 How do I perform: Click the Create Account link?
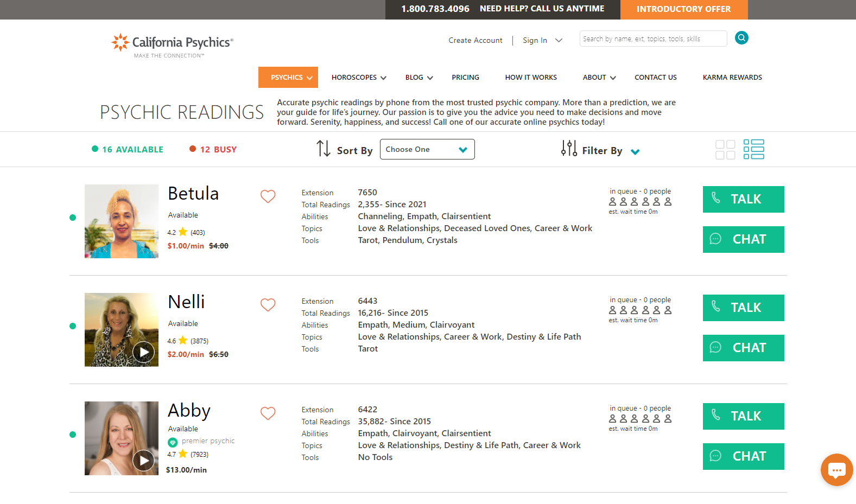tap(475, 40)
